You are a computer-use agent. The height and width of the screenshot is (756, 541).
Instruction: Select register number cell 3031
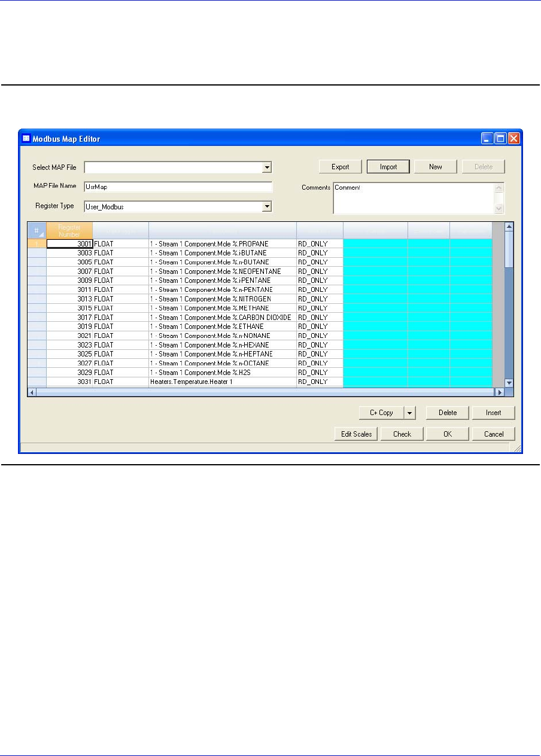(69, 382)
